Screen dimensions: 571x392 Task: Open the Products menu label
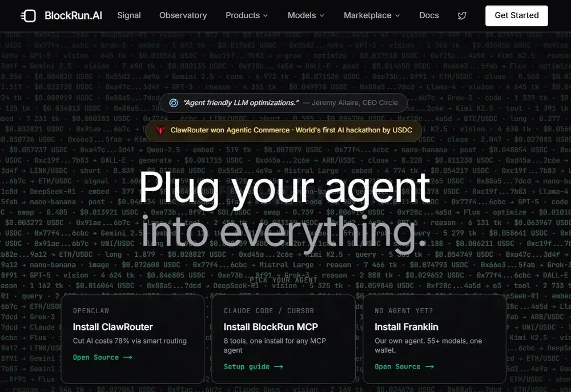(x=243, y=15)
